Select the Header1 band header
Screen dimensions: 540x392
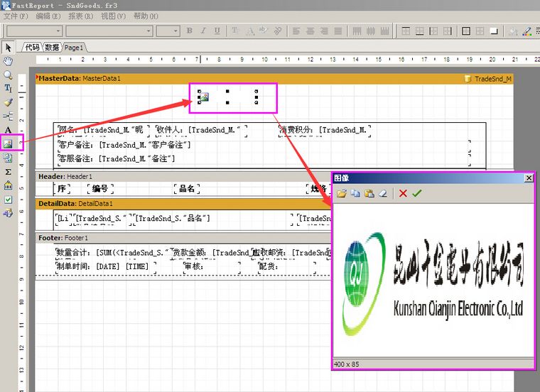(x=183, y=177)
